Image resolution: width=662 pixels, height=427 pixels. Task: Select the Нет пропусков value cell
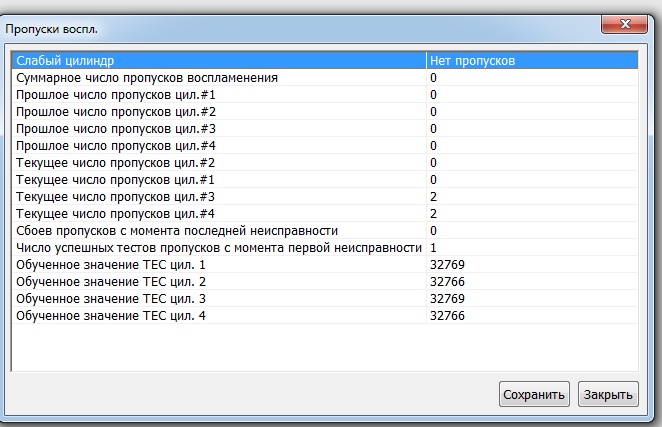click(532, 60)
